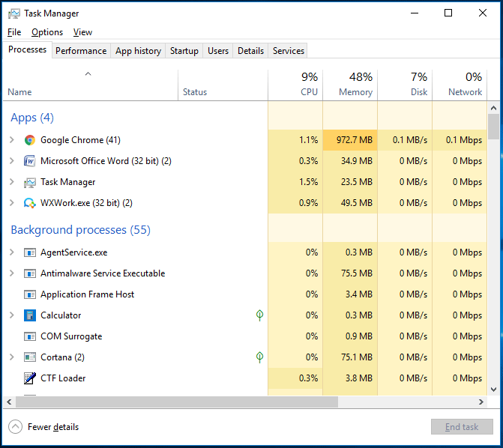Screen dimensions: 503x448
Task: Click the horizontal scrollbar thumb
Action: click(x=177, y=402)
